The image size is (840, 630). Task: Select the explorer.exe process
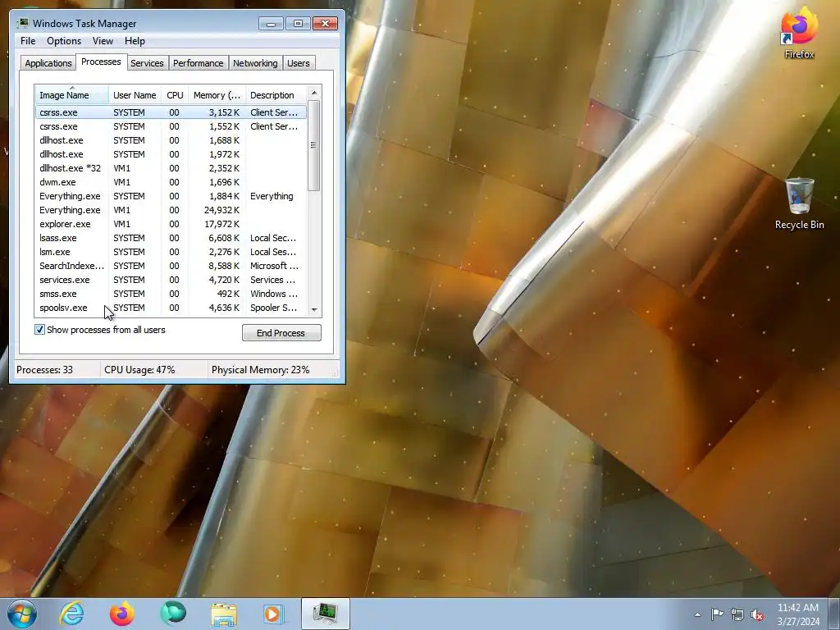tap(171, 224)
